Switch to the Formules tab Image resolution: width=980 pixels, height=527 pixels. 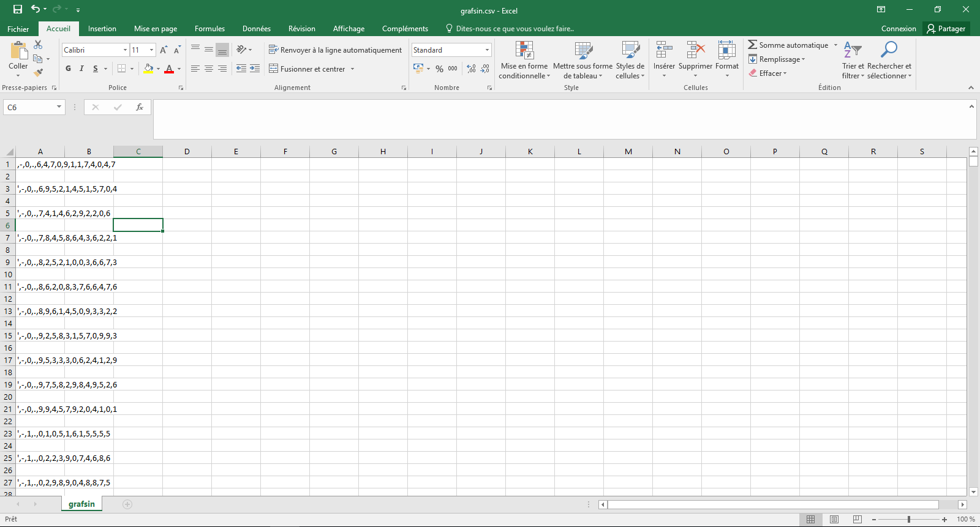209,29
